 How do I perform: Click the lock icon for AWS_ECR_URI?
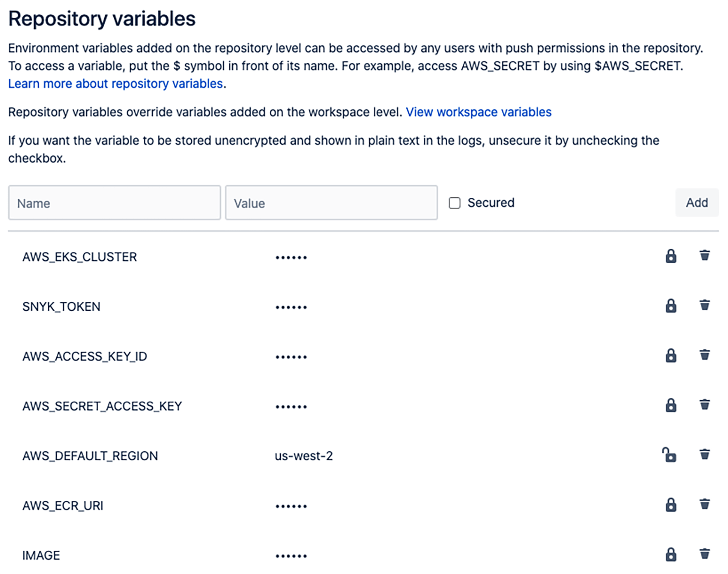(x=671, y=504)
